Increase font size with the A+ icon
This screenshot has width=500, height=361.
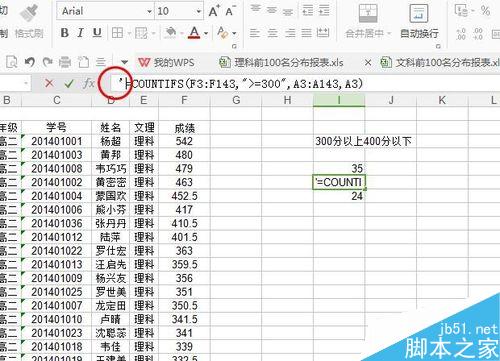[214, 11]
